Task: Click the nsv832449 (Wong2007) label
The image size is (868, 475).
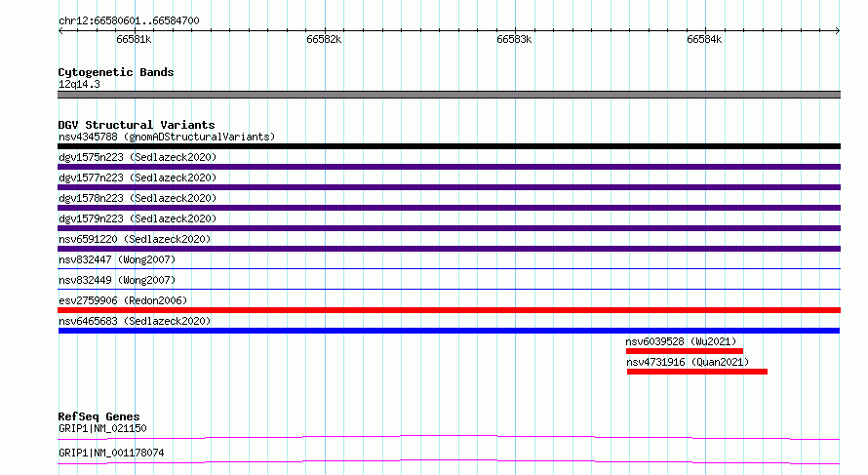Action: click(x=117, y=280)
